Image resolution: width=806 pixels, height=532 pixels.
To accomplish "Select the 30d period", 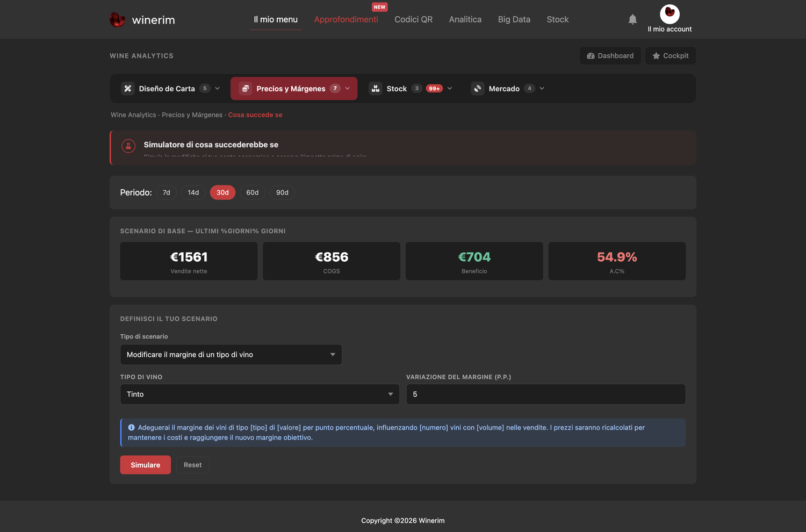I will click(x=222, y=192).
